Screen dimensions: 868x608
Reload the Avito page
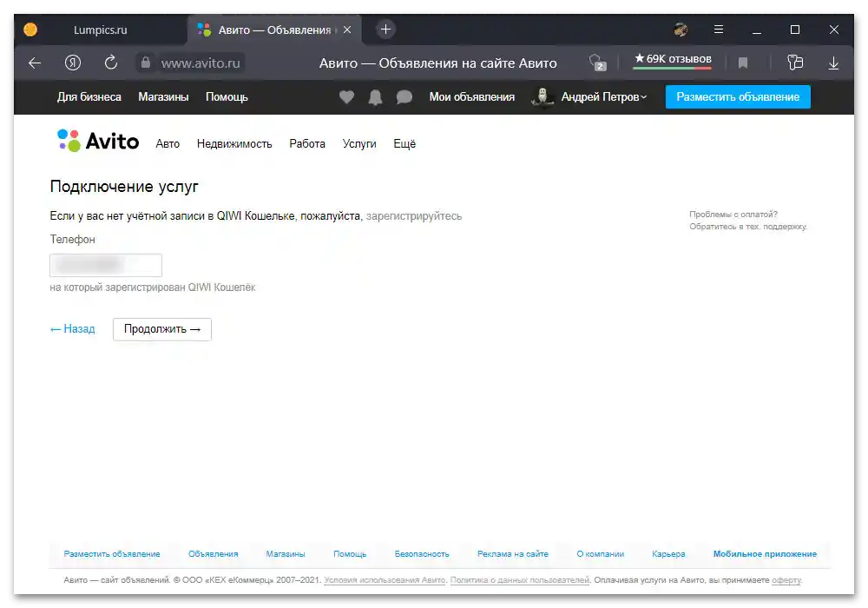point(111,63)
